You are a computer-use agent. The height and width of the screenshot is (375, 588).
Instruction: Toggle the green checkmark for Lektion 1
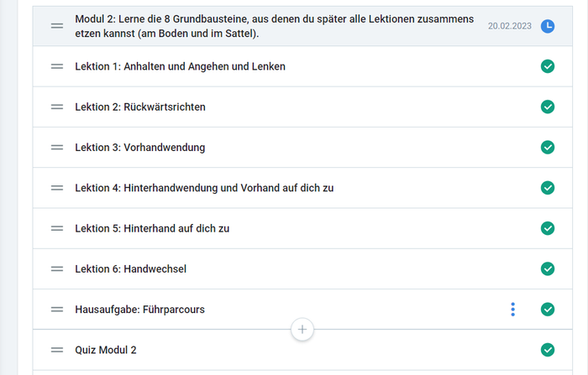click(548, 66)
